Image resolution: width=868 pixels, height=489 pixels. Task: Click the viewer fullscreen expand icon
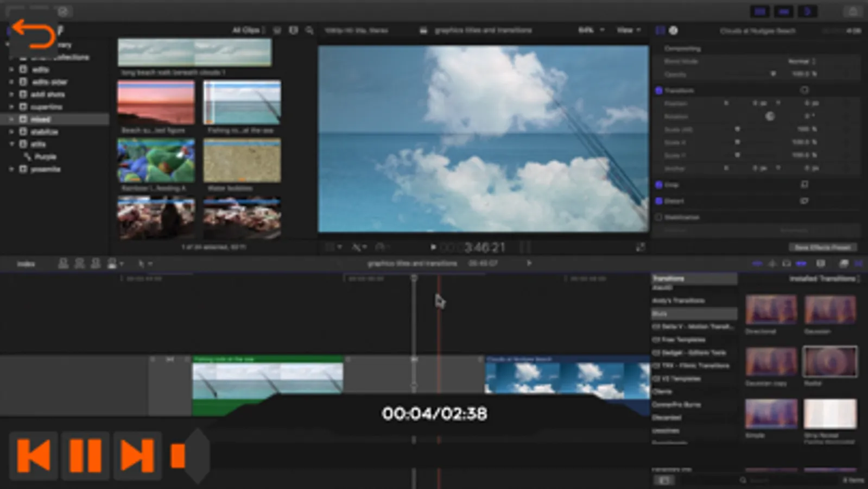[641, 248]
